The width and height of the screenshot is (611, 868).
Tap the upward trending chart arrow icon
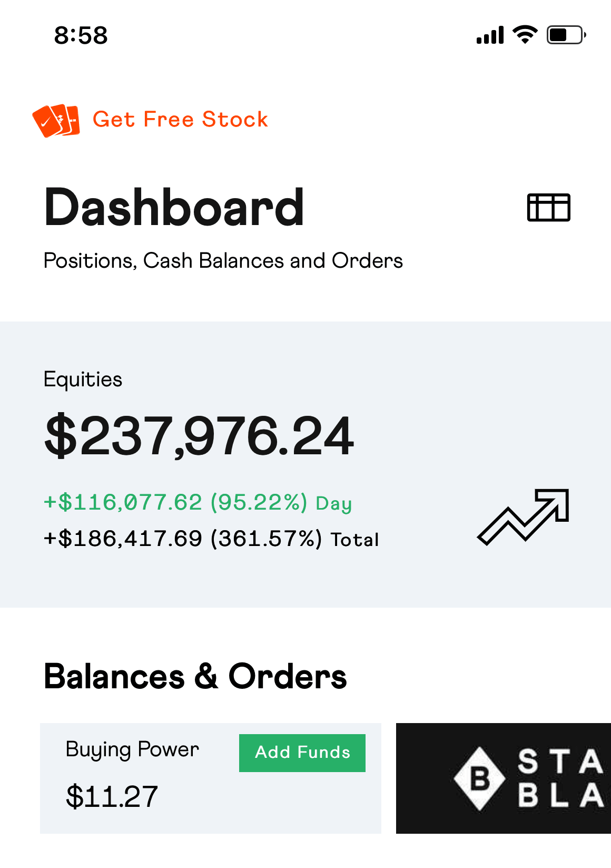(524, 517)
